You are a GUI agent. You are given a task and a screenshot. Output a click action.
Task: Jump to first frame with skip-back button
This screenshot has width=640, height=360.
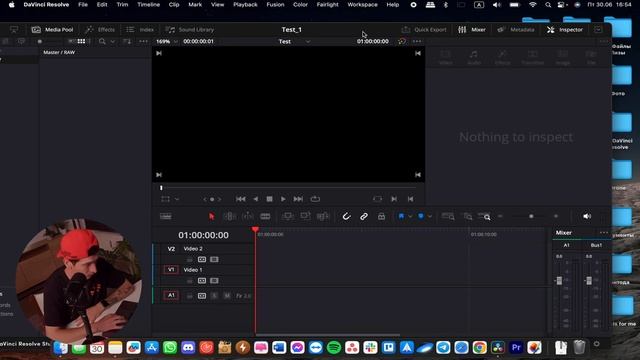(x=240, y=199)
